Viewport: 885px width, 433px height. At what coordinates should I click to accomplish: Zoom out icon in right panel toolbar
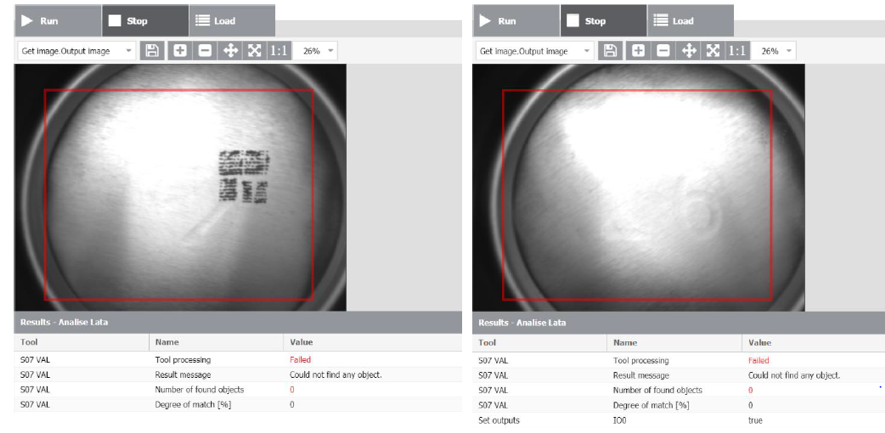(664, 51)
